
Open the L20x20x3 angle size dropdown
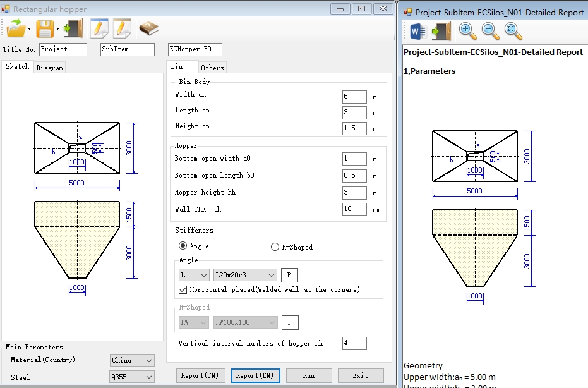(245, 275)
